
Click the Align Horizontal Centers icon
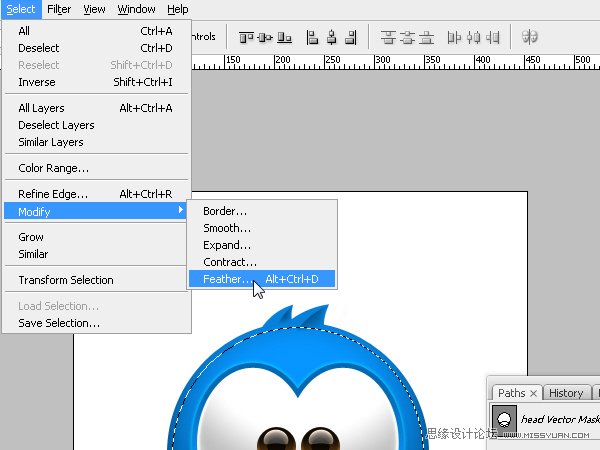332,37
